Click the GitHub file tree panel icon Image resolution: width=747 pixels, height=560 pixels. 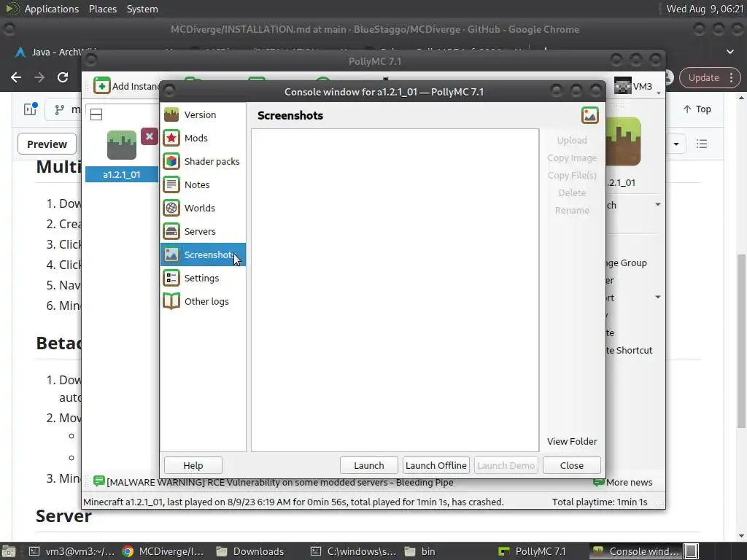point(31,109)
